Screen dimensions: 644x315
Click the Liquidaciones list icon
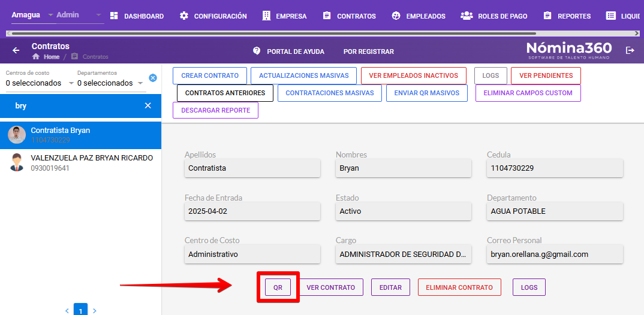[x=611, y=16]
